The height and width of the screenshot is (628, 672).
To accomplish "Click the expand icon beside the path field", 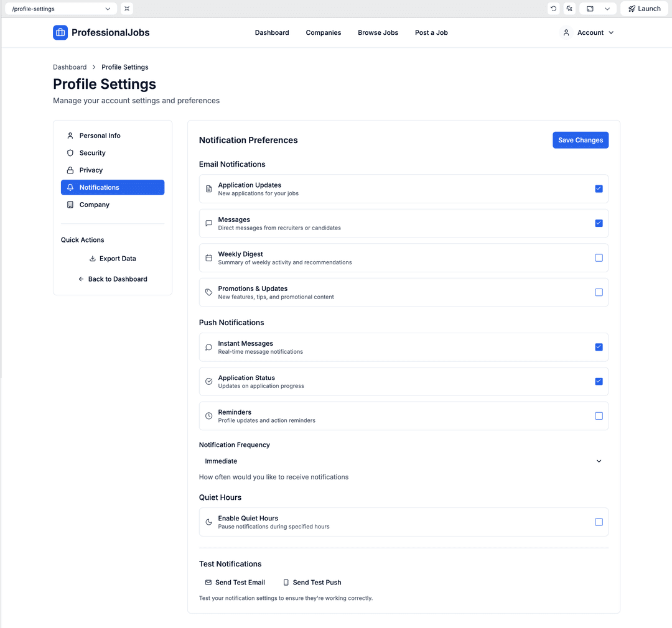I will (x=127, y=9).
